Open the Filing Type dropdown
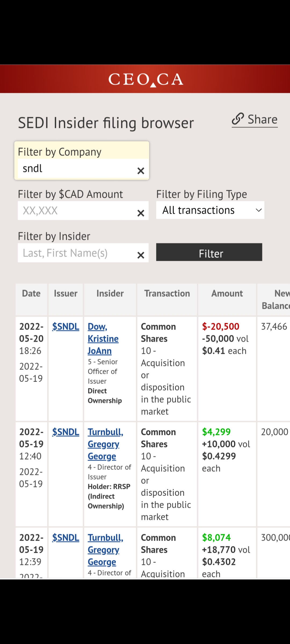The width and height of the screenshot is (290, 644). coord(210,210)
